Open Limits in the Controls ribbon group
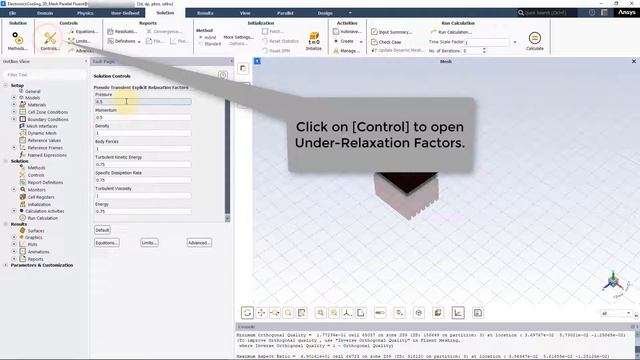The image size is (640, 360). [x=80, y=41]
